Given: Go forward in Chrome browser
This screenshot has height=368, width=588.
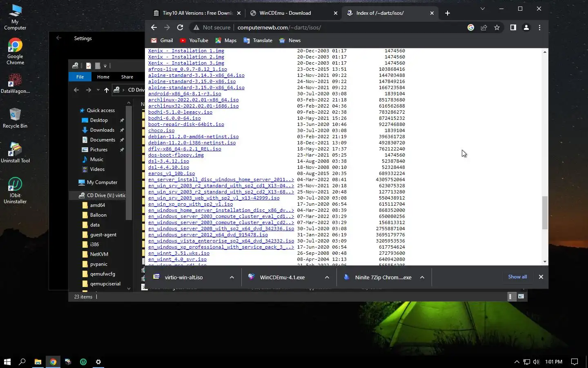Looking at the screenshot, I should click(167, 27).
